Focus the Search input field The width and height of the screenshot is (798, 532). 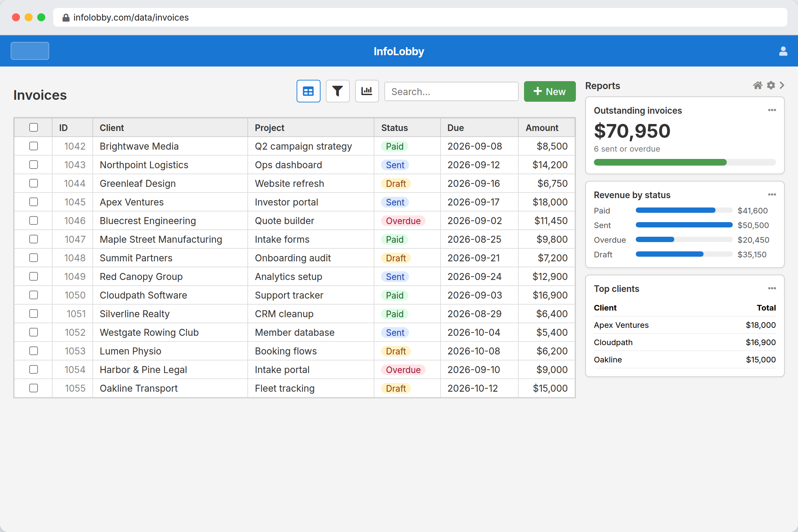tap(451, 91)
